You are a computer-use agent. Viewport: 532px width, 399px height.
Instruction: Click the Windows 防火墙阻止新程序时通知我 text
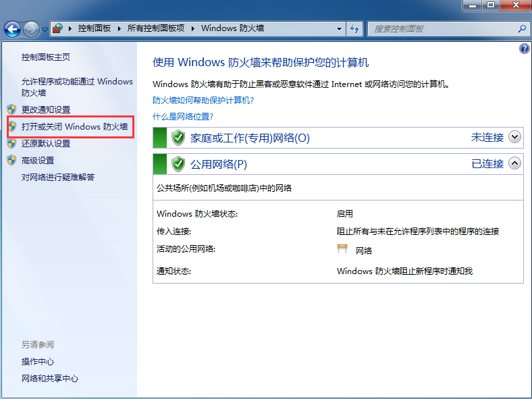coord(404,271)
